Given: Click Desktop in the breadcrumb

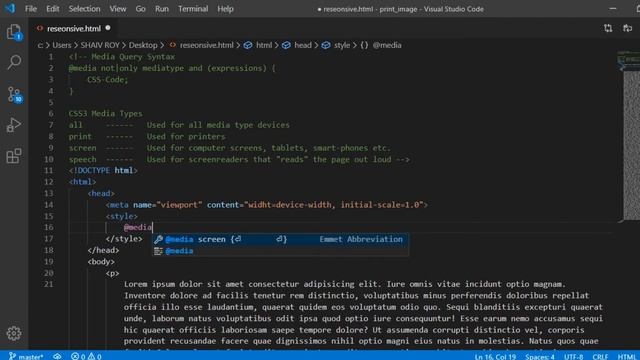Looking at the screenshot, I should click(x=143, y=45).
